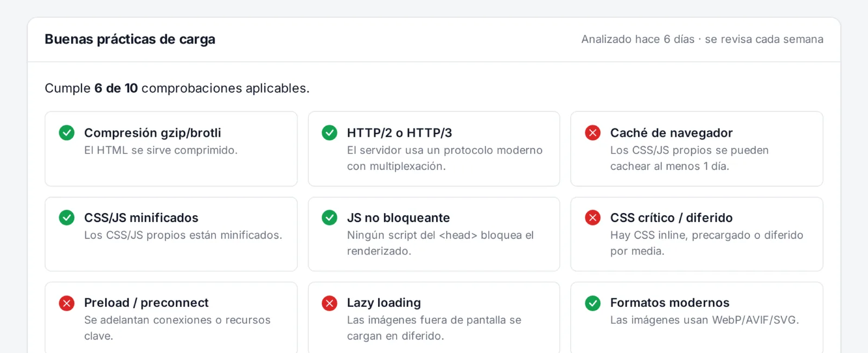Image resolution: width=868 pixels, height=353 pixels.
Task: Select the "Formatos modernos" title
Action: (669, 303)
